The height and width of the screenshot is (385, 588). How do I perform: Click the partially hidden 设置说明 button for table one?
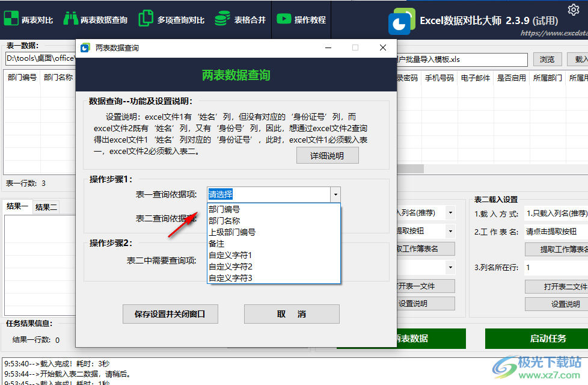click(426, 304)
